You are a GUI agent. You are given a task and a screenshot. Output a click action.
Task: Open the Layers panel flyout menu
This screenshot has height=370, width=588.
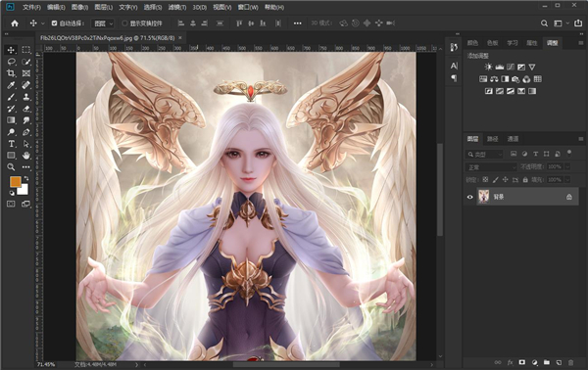[581, 139]
